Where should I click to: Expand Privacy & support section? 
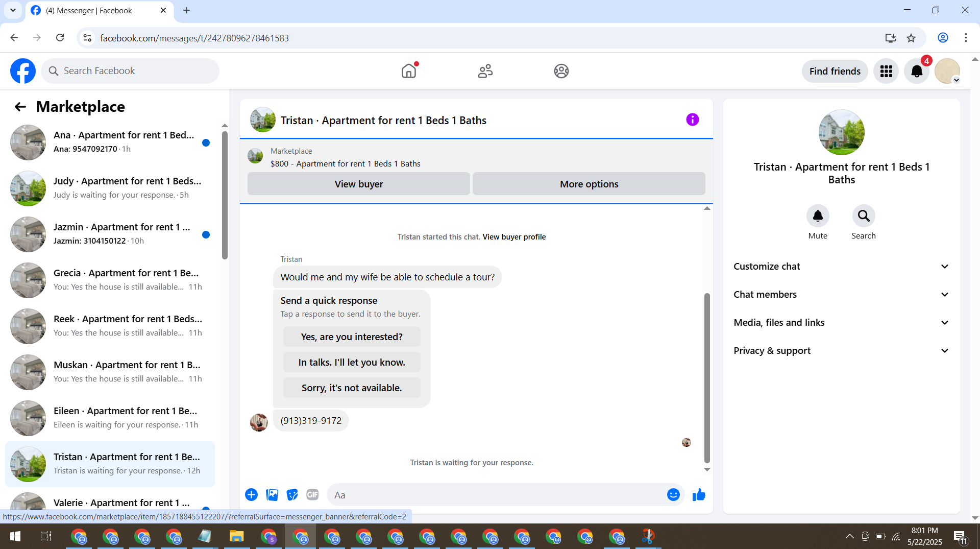click(x=841, y=351)
